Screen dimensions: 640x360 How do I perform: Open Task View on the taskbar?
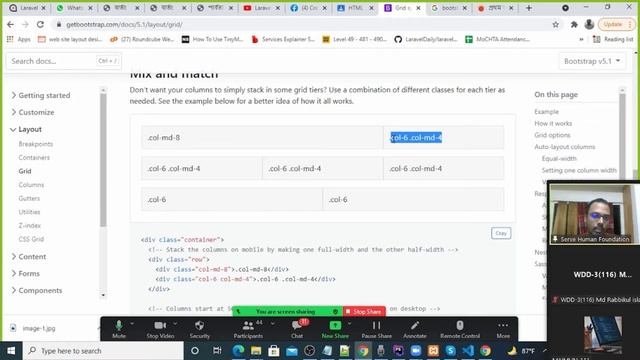(217, 351)
